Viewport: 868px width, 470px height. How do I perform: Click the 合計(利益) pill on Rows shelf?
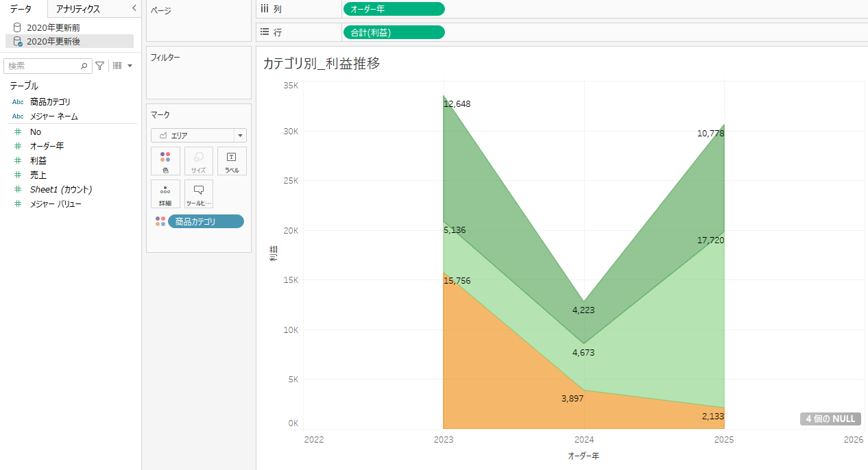pos(394,32)
